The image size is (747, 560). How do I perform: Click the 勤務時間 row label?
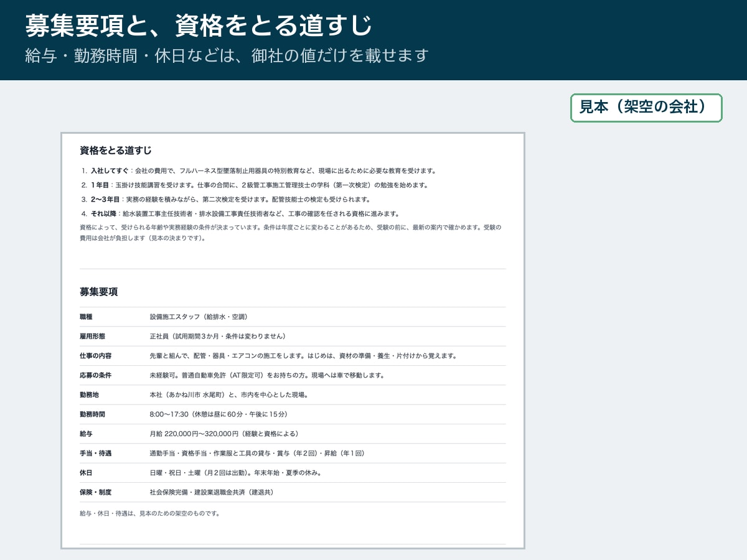click(x=92, y=414)
